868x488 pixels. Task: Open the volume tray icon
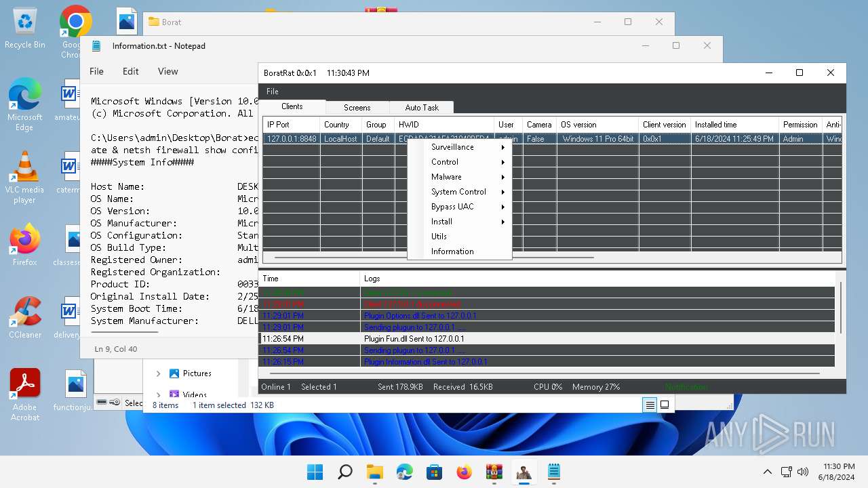pos(803,472)
